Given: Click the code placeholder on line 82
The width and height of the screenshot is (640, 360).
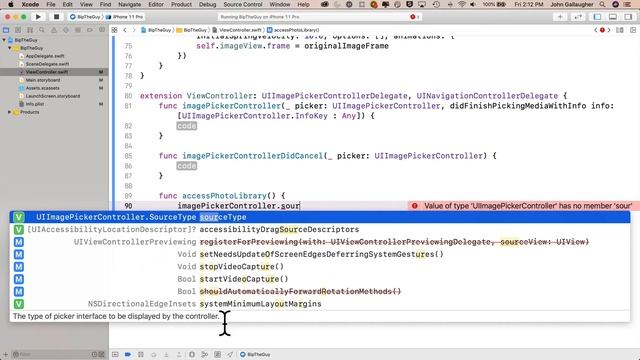Looking at the screenshot, I should [187, 126].
